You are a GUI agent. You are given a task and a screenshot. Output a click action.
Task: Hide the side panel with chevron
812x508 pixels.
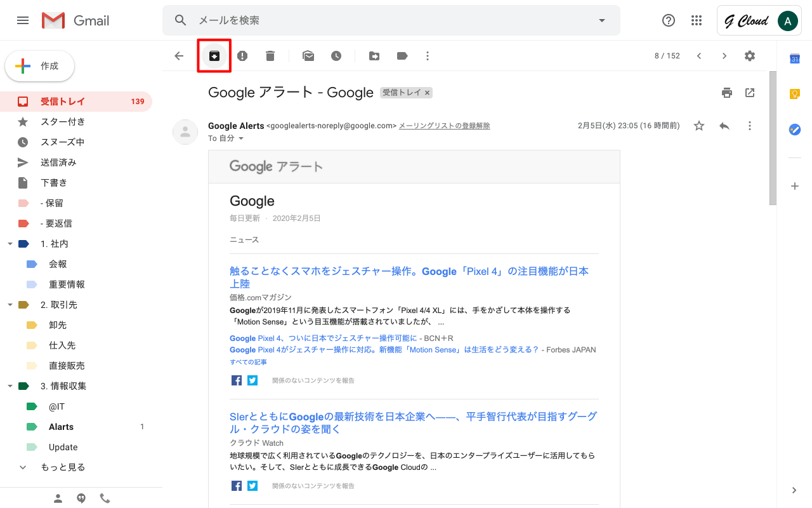[795, 490]
